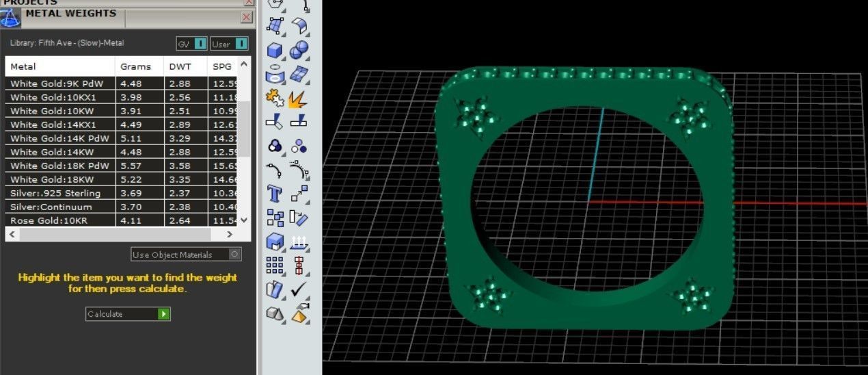This screenshot has width=868, height=375.
Task: Select the Rose Gold:10KR row
Action: click(x=122, y=220)
